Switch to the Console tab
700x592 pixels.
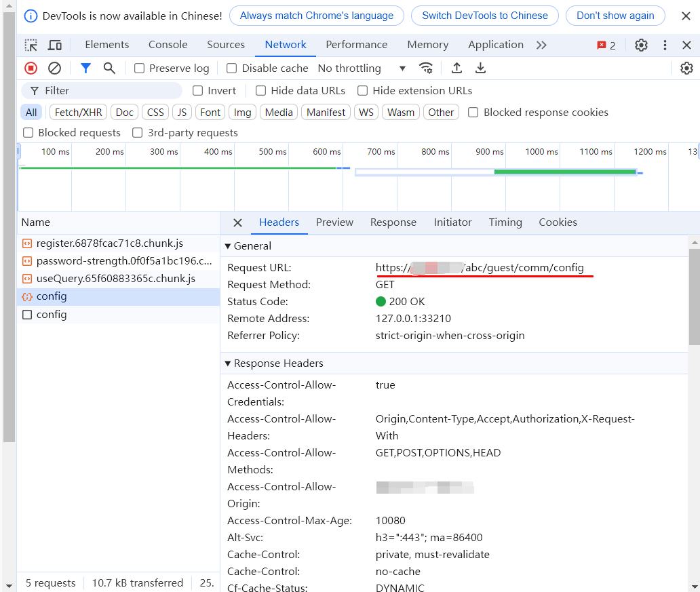click(x=168, y=45)
